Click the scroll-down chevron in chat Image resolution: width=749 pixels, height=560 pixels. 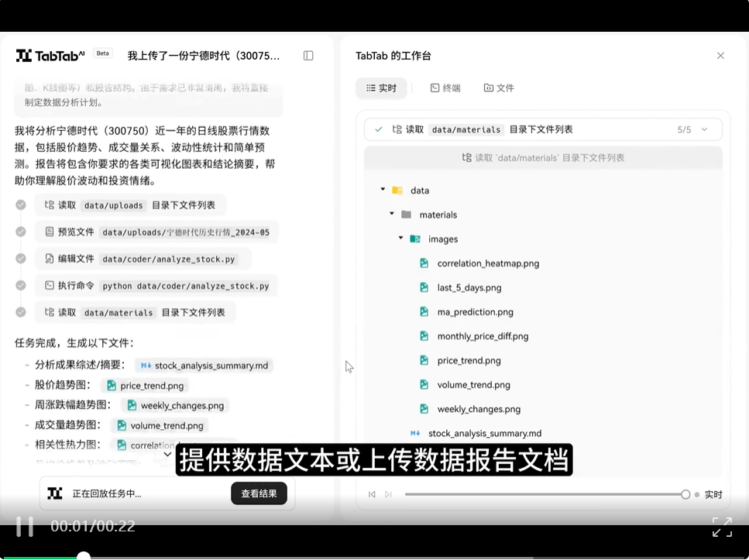coord(167,454)
